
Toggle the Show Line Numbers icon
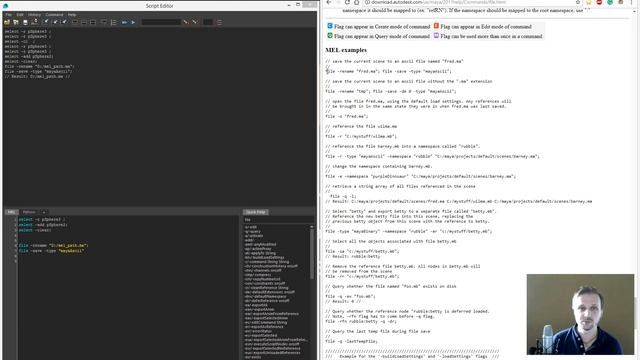113,22
